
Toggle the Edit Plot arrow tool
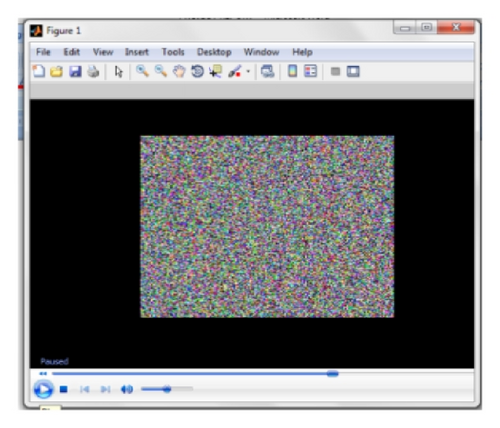point(118,72)
